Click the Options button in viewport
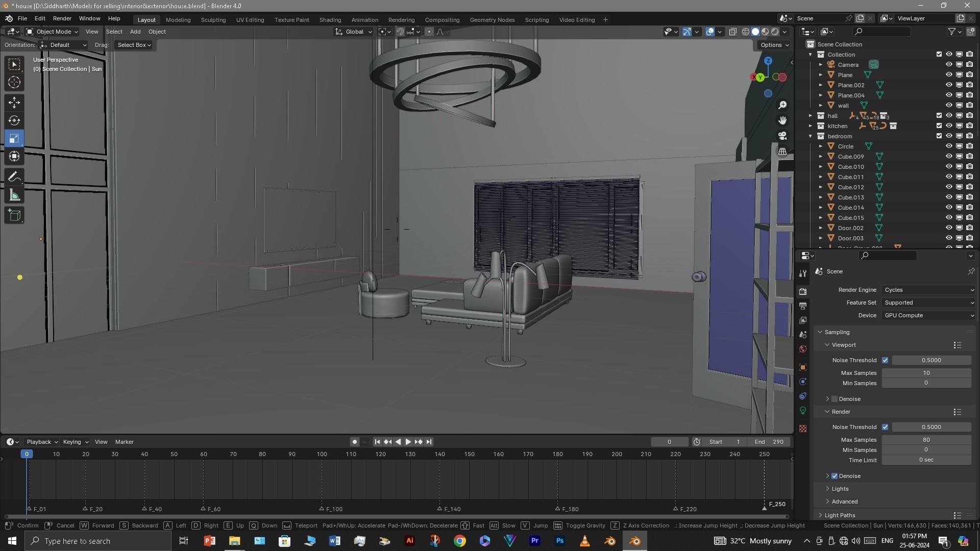The width and height of the screenshot is (980, 551). (774, 45)
